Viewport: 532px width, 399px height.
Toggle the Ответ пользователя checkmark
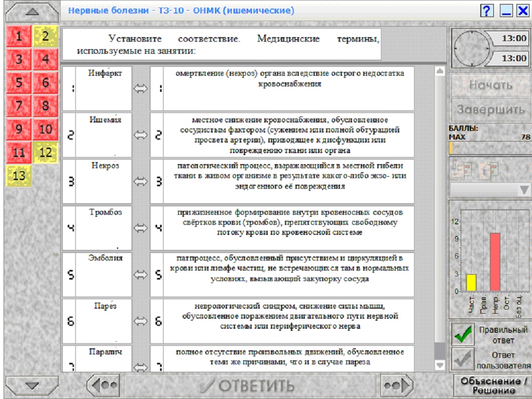coord(463,359)
